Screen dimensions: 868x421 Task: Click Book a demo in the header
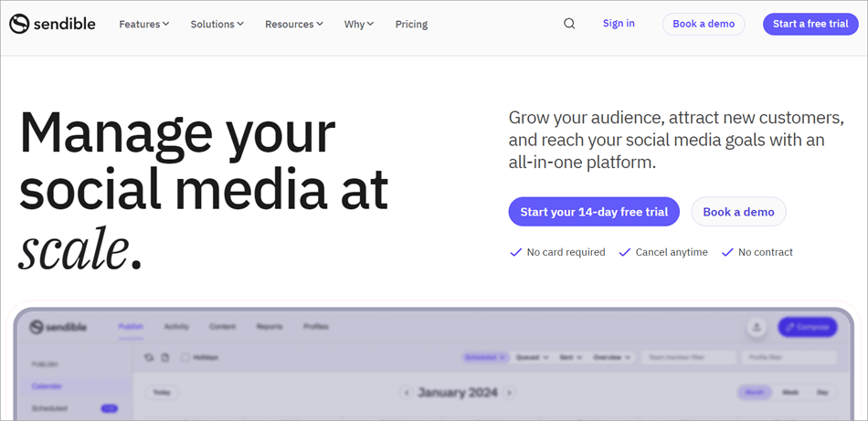tap(704, 24)
